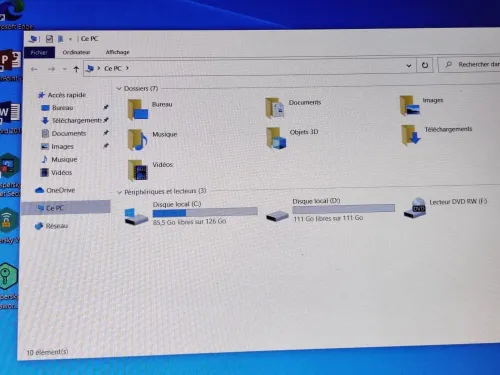Unpin Images from quick access
The image size is (500, 375).
106,146
